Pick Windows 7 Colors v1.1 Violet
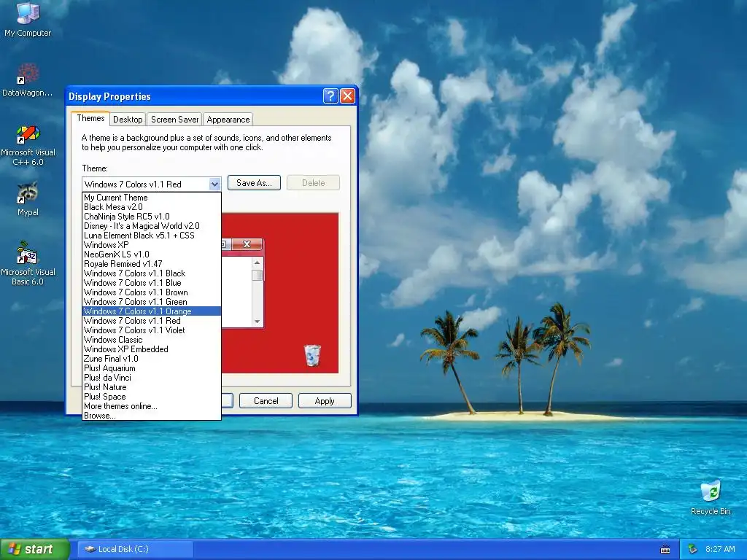This screenshot has height=560, width=747. [152, 330]
